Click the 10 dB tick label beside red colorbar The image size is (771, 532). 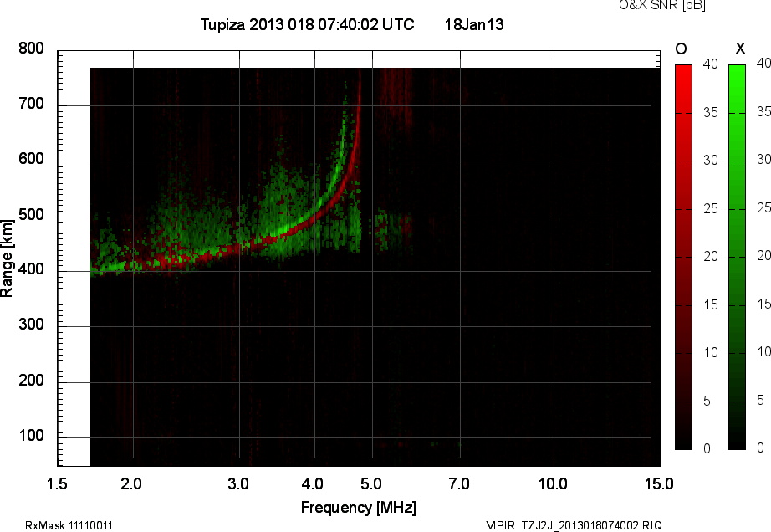coord(711,352)
